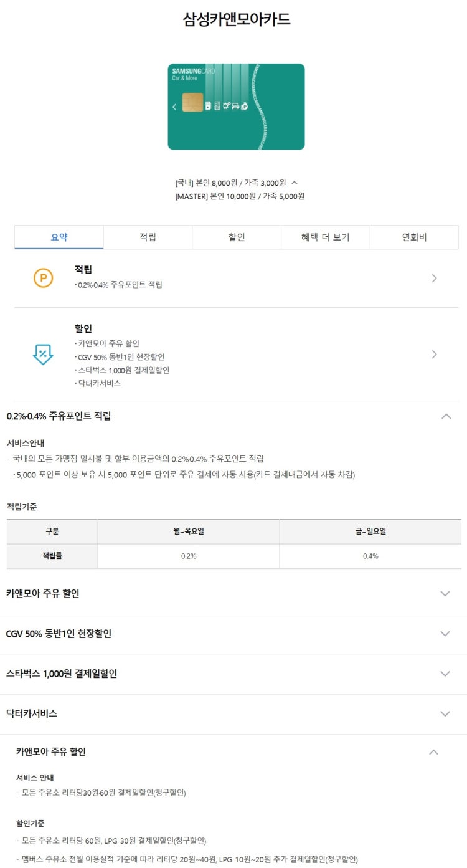Open the 연회비 tab

(x=414, y=237)
